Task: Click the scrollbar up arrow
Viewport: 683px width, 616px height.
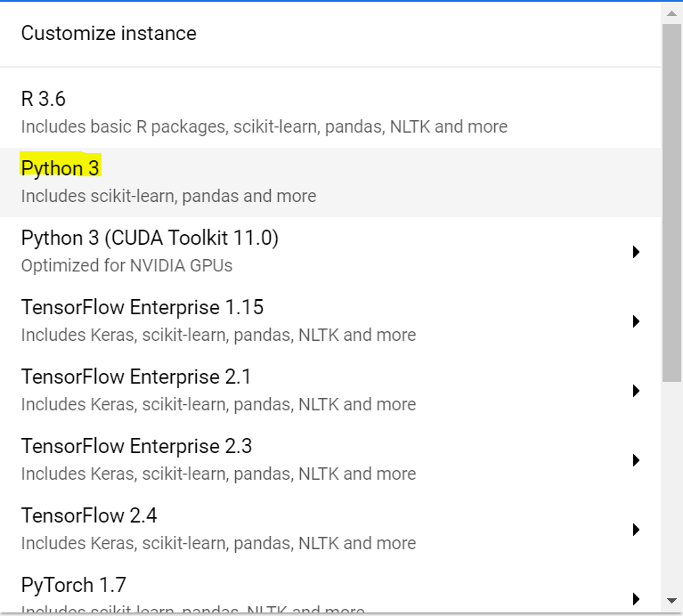Action: click(x=671, y=13)
